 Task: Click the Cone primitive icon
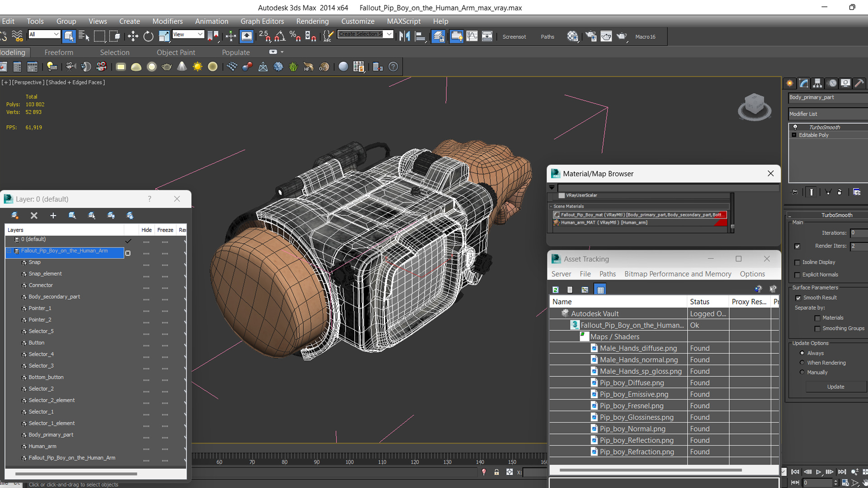coord(182,67)
